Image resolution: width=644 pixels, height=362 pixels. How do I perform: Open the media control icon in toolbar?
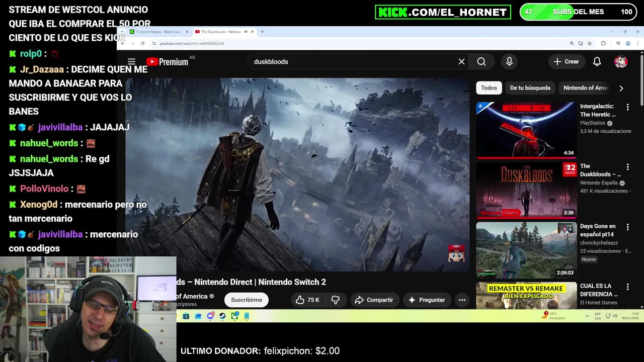tap(617, 43)
